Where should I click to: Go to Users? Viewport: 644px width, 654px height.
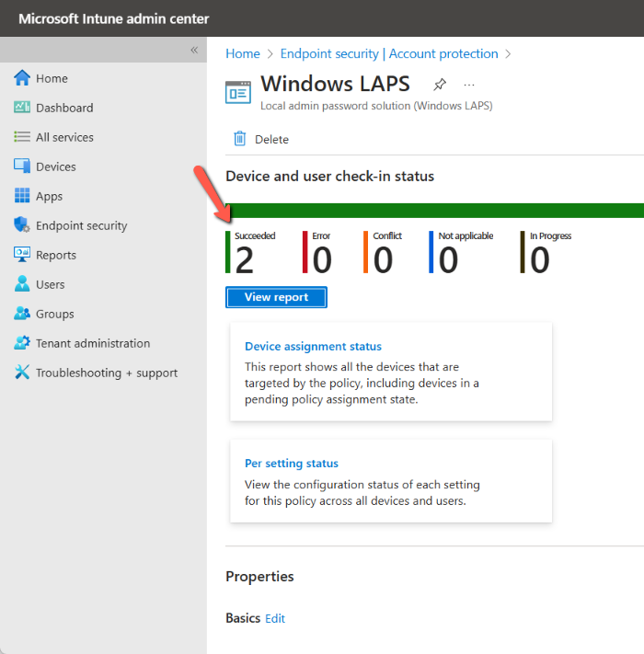[50, 284]
